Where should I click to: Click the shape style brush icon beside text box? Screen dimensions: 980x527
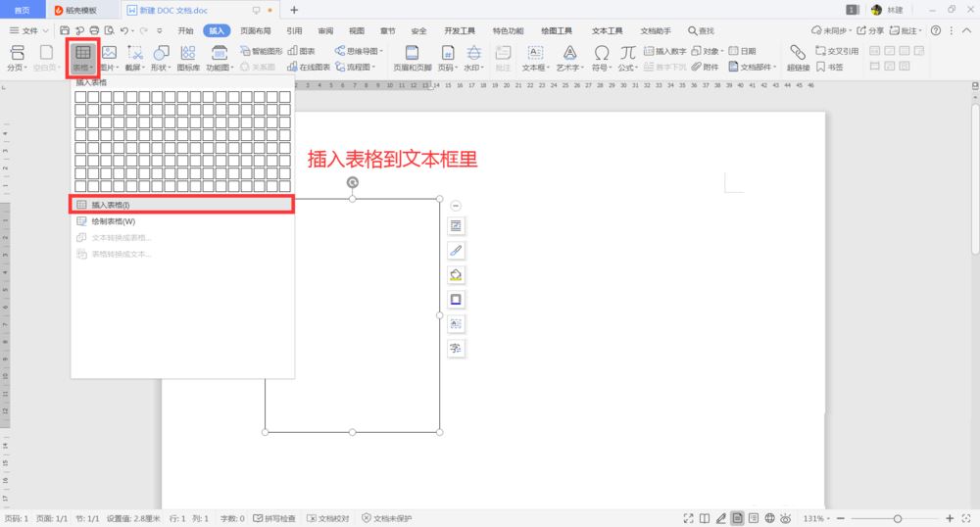click(x=456, y=251)
